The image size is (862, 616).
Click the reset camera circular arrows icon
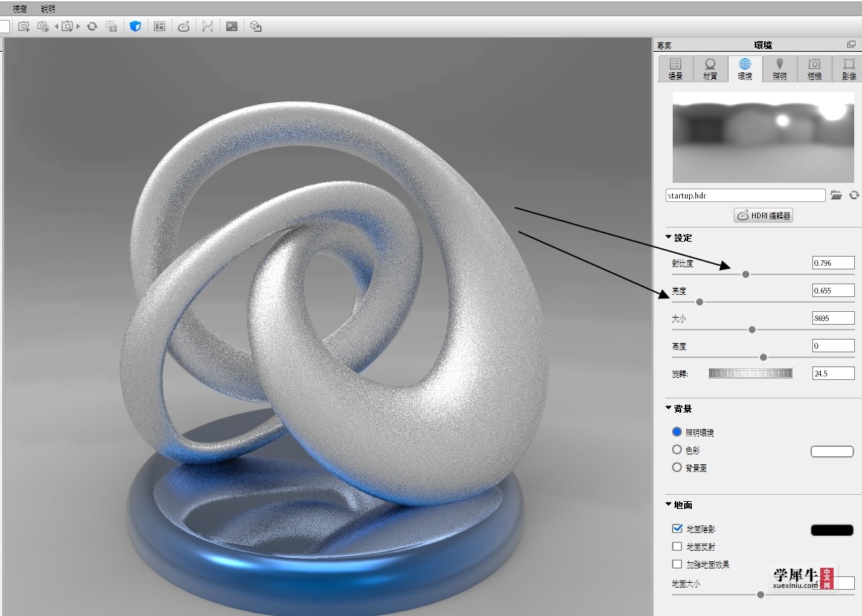(x=92, y=26)
